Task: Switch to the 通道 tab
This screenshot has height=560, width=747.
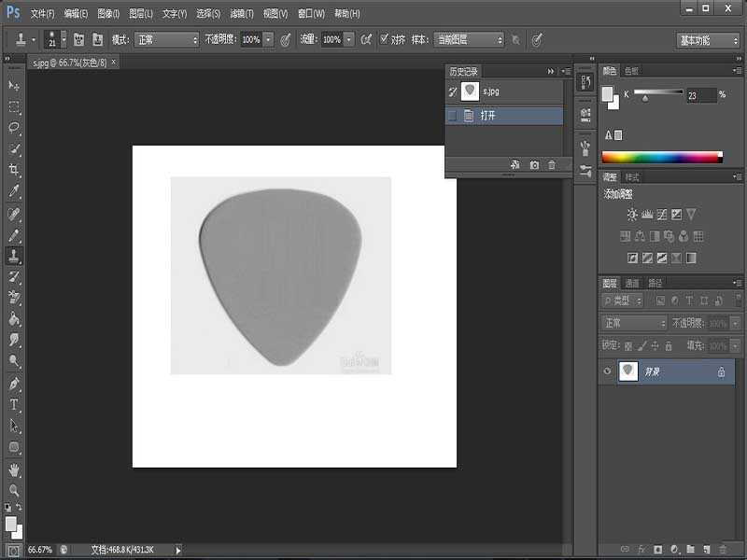Action: tap(632, 283)
